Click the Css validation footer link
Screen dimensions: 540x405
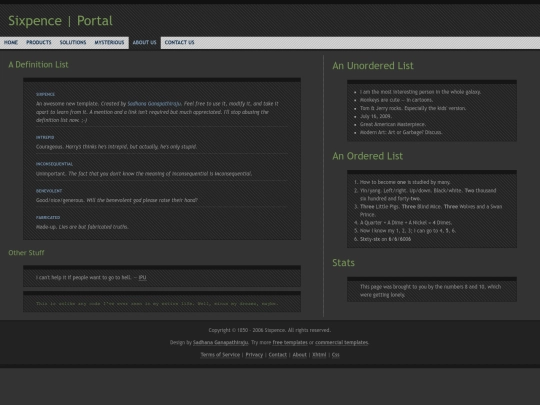(x=335, y=355)
